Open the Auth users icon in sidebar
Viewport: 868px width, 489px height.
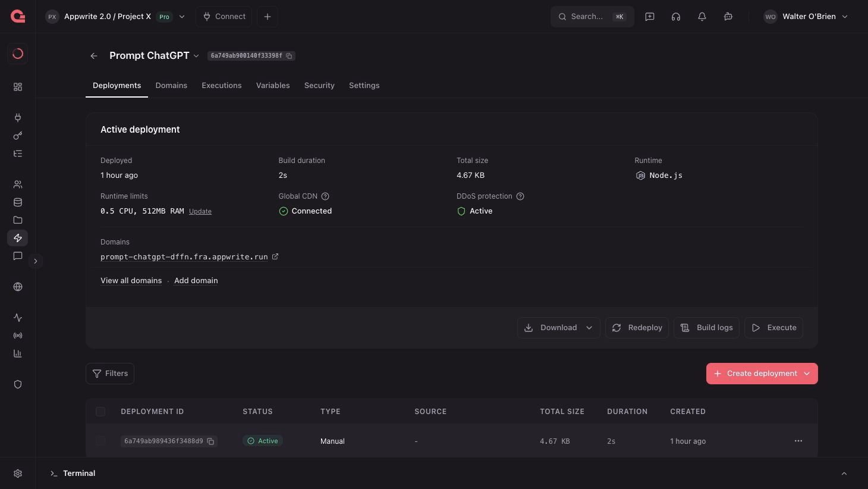click(x=18, y=184)
